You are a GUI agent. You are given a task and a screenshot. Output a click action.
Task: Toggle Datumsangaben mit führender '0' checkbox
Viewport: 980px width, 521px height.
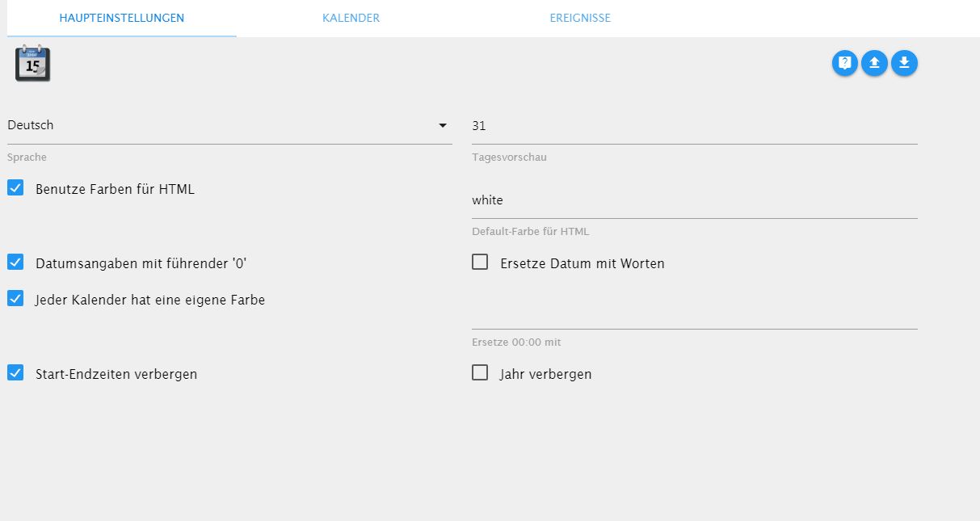point(15,262)
